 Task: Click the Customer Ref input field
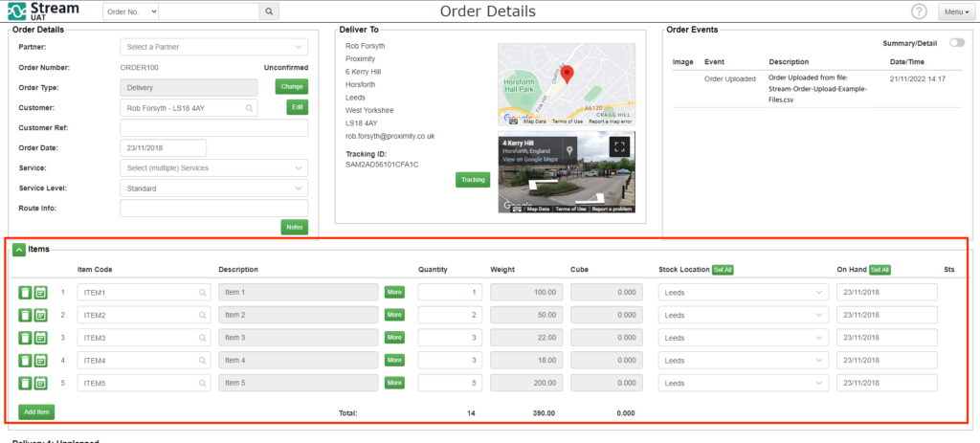[213, 128]
